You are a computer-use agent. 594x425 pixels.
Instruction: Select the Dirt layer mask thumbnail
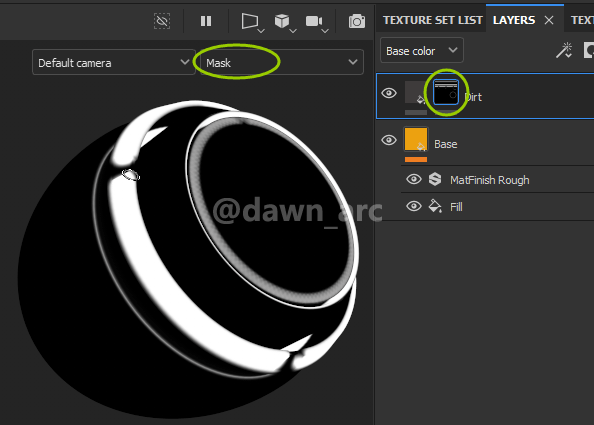tap(446, 92)
